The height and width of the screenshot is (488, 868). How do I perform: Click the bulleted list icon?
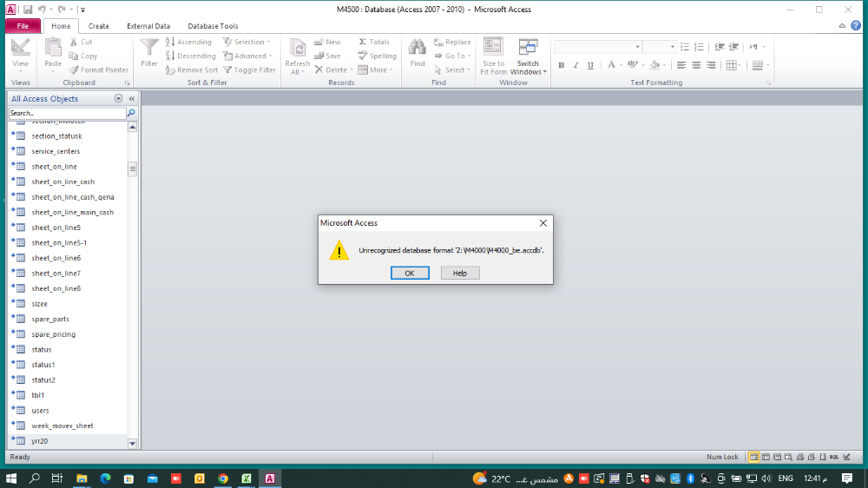click(685, 47)
